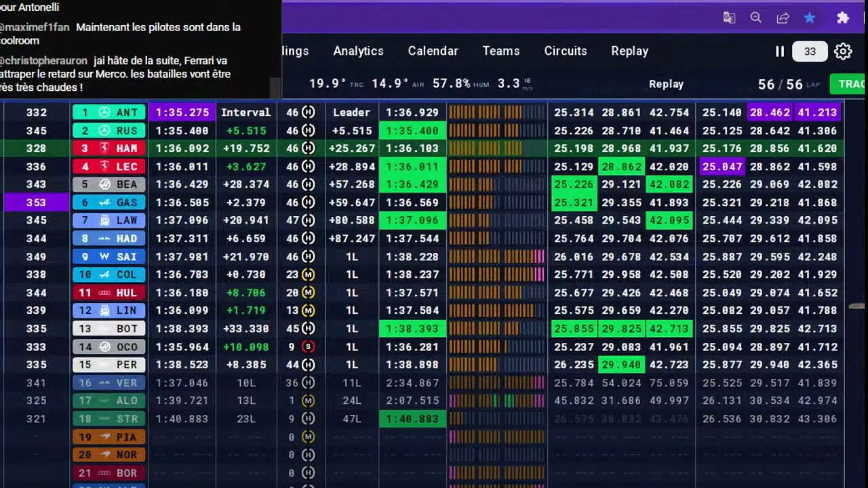
Task: Click the replay delay field showing 33
Action: click(x=810, y=52)
